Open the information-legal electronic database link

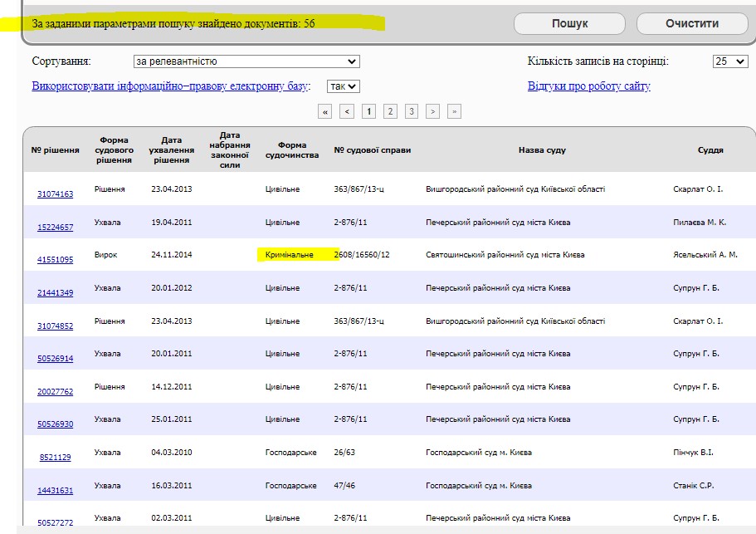click(x=170, y=86)
